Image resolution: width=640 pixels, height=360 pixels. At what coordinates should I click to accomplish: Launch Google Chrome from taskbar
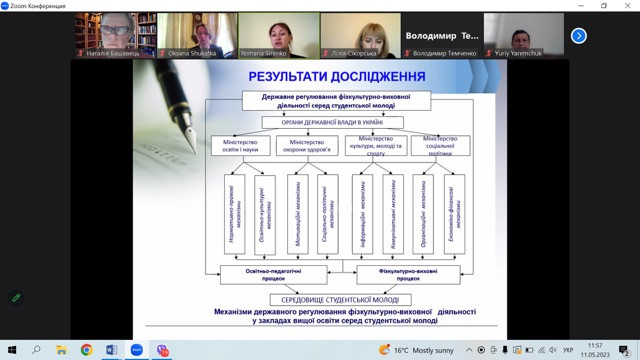click(86, 350)
